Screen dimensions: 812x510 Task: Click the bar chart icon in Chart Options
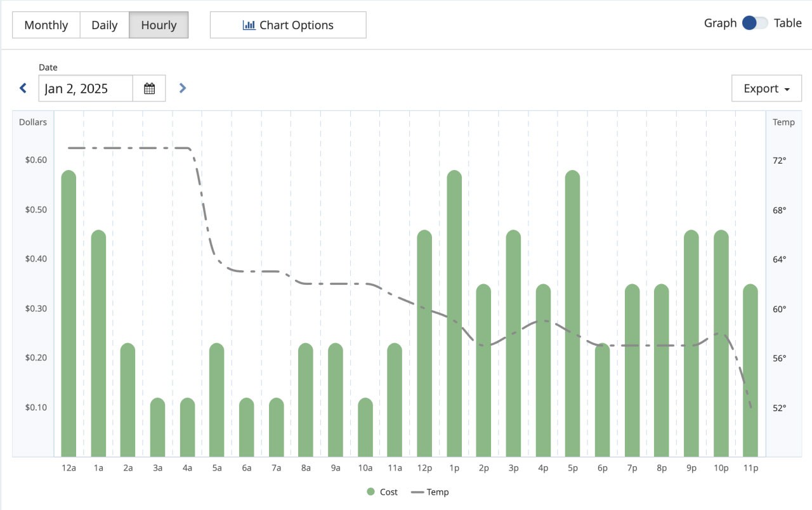(x=249, y=25)
